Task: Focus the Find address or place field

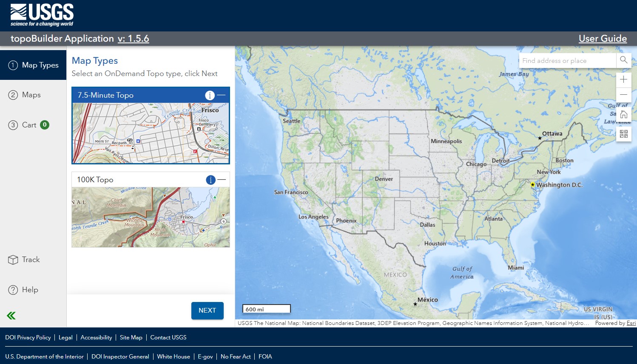Action: pos(568,60)
